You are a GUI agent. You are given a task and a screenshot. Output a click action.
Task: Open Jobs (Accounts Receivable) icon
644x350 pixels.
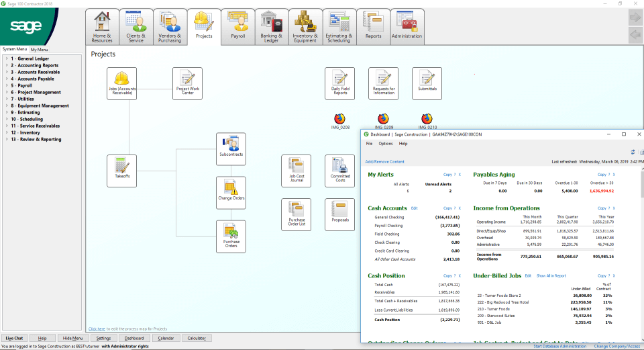click(121, 83)
